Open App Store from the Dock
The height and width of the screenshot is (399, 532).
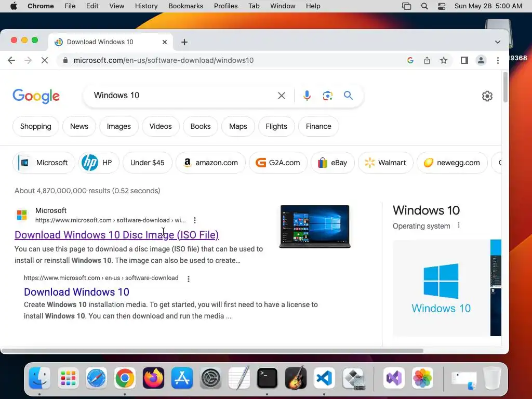pyautogui.click(x=182, y=378)
